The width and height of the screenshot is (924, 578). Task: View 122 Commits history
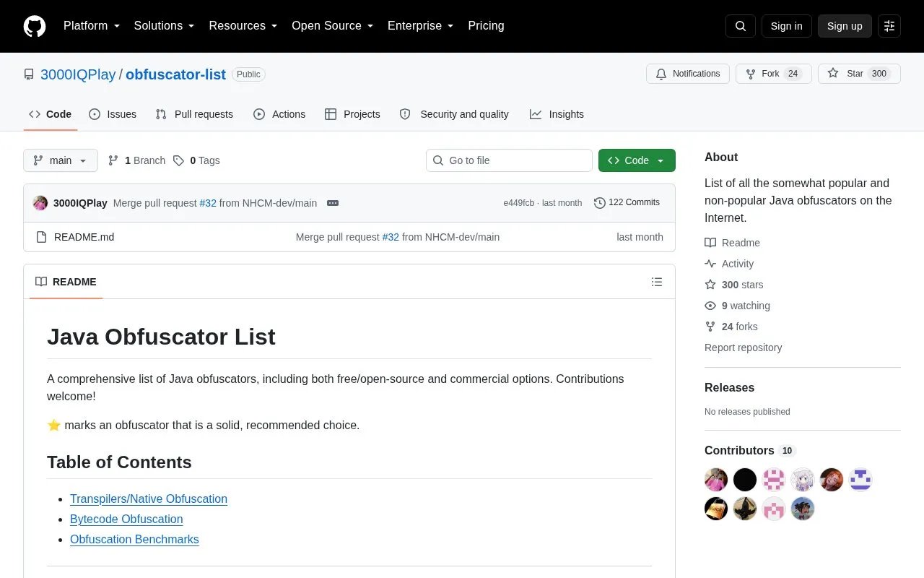[627, 203]
